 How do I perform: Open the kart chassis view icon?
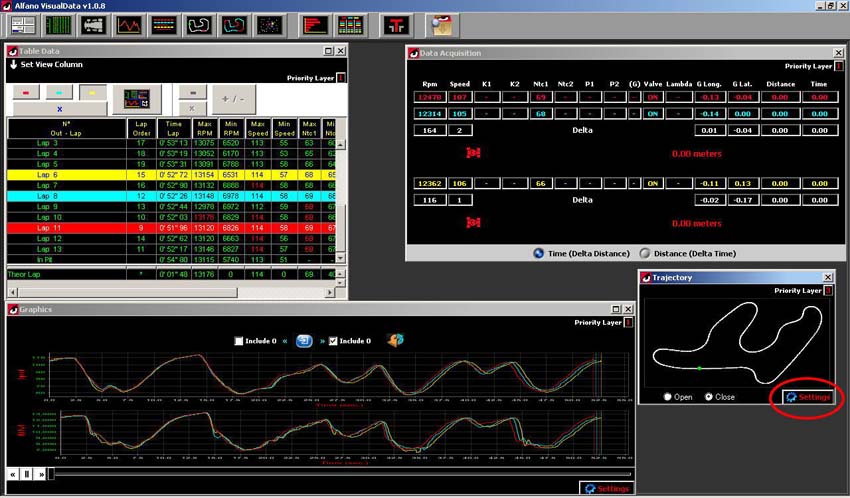click(93, 25)
